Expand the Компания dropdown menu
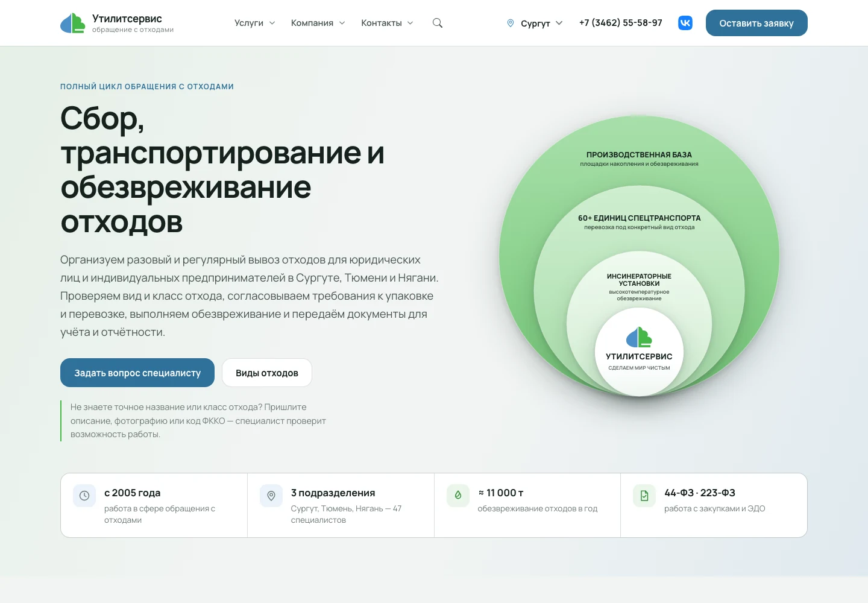This screenshot has height=603, width=868. click(318, 23)
